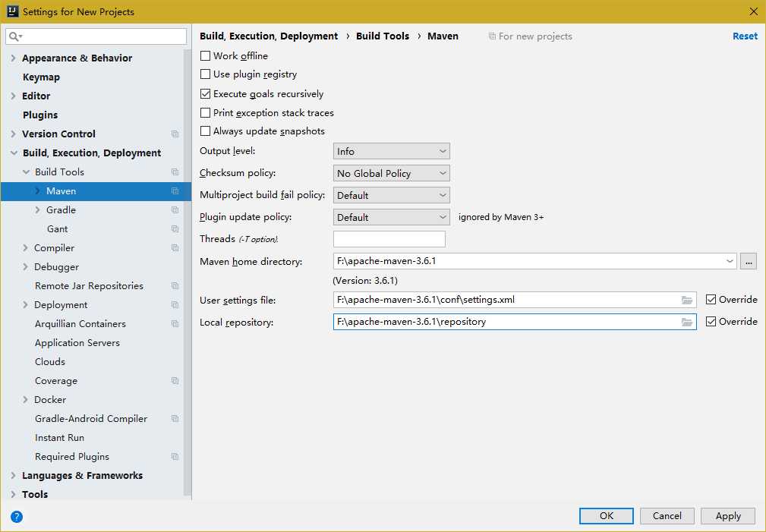
Task: Open Multiproject build fail policy dropdown
Action: click(x=391, y=195)
